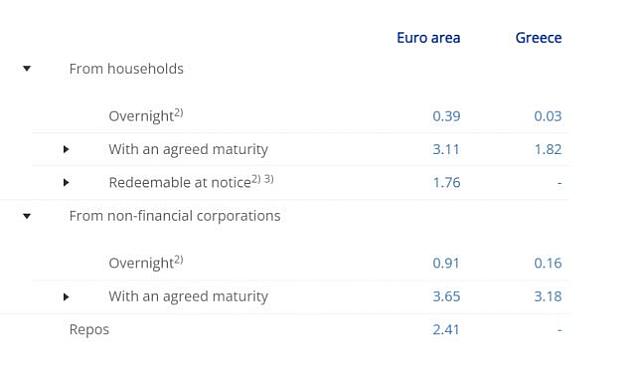Open households Overnight Euro area value 0.39
The width and height of the screenshot is (640, 374).
coord(446,116)
